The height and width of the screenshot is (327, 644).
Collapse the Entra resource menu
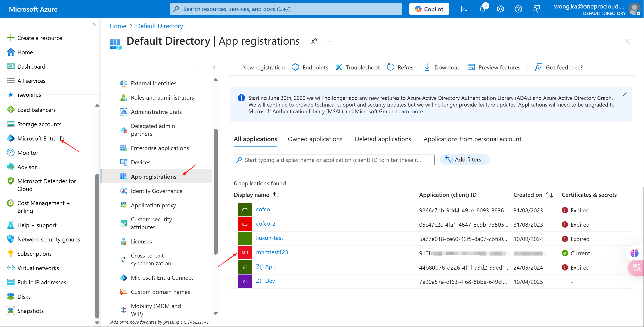213,67
